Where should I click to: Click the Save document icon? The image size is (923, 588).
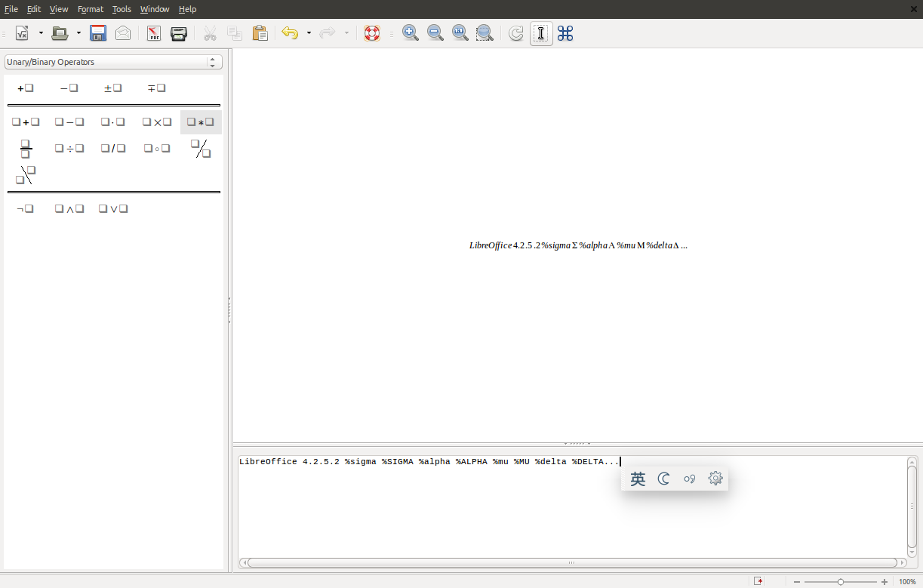[97, 33]
